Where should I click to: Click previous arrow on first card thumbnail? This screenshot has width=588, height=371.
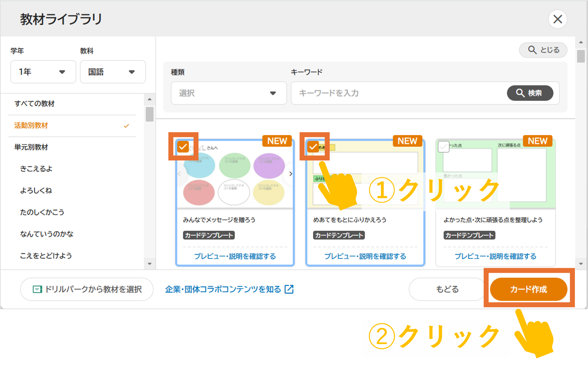(x=179, y=174)
